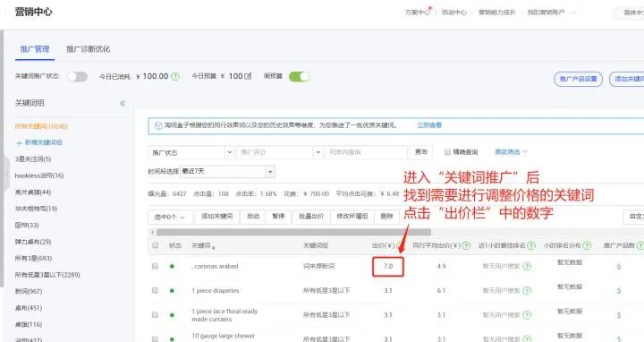Click the box icon in the keyword recommendation banner
Screen dimensions: 644x342
(x=158, y=125)
